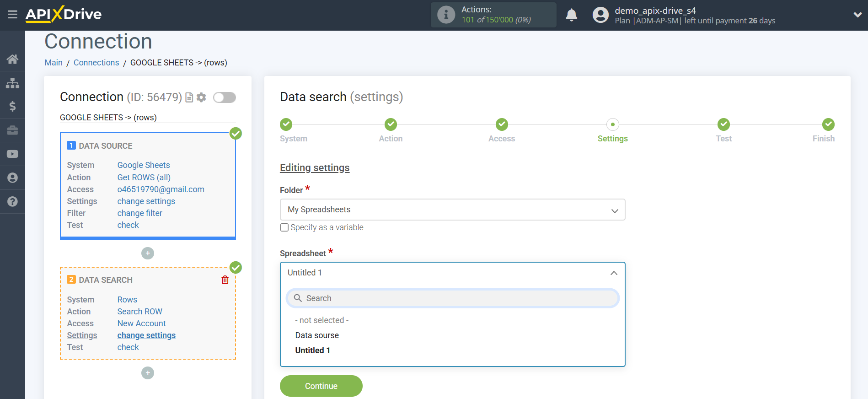Click the Settings step circle
This screenshot has height=399, width=868.
pyautogui.click(x=613, y=124)
